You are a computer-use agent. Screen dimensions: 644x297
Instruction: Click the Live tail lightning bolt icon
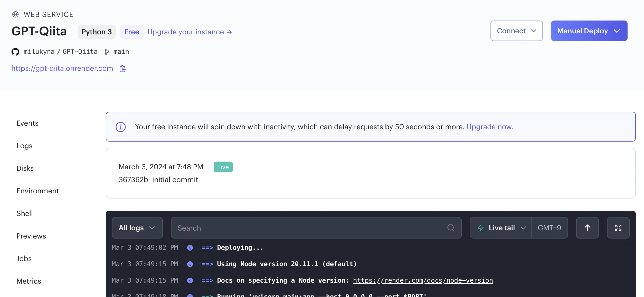click(x=481, y=228)
